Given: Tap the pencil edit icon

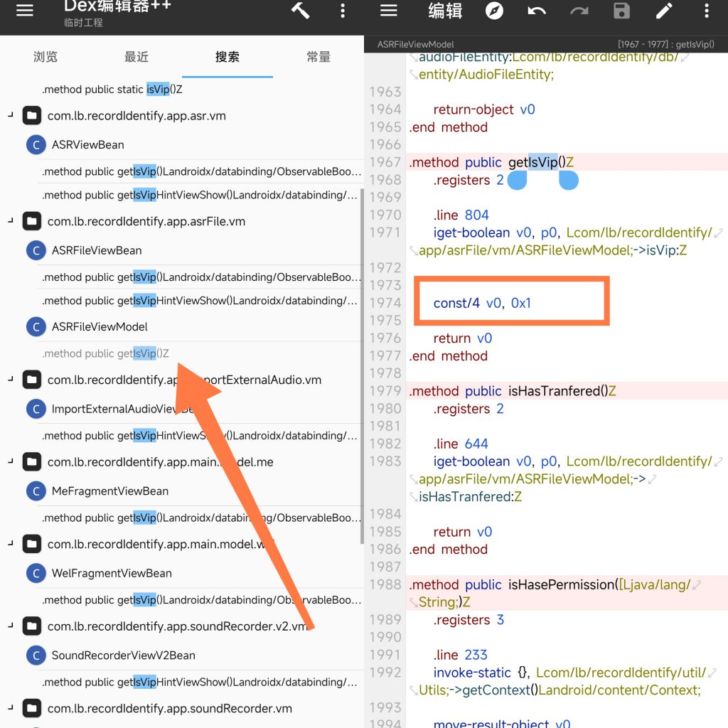Looking at the screenshot, I should (x=664, y=11).
